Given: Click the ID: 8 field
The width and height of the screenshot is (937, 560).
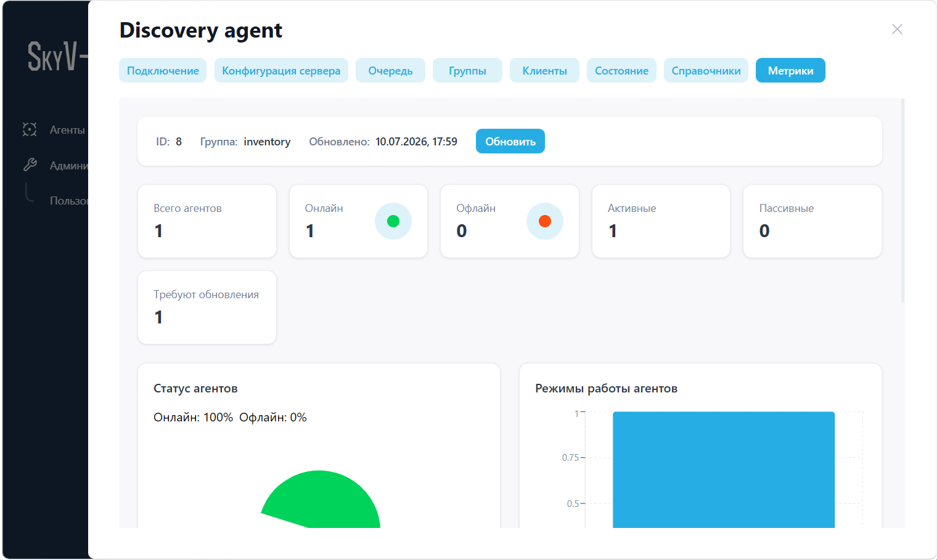Looking at the screenshot, I should pos(169,142).
